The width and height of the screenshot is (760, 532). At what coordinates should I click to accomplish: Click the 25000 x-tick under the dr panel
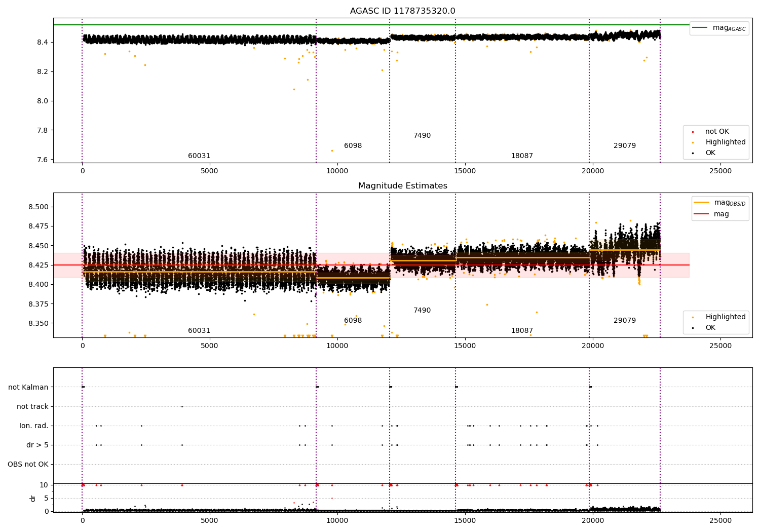(720, 521)
